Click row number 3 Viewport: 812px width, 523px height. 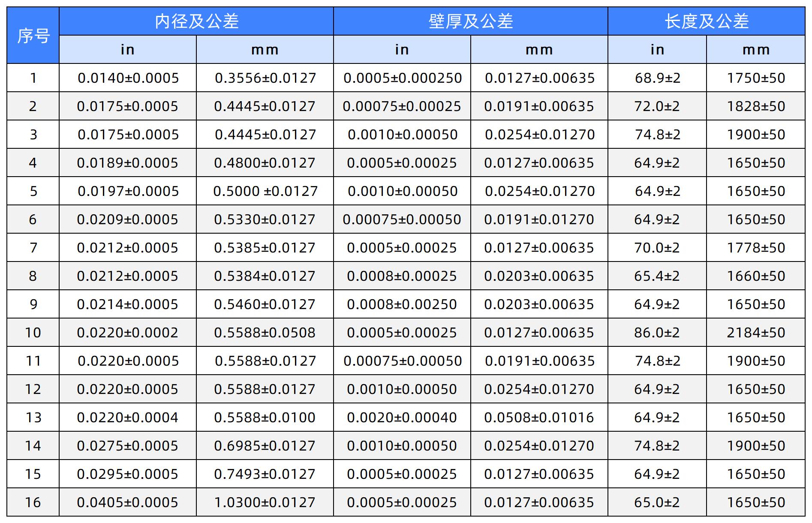point(33,134)
